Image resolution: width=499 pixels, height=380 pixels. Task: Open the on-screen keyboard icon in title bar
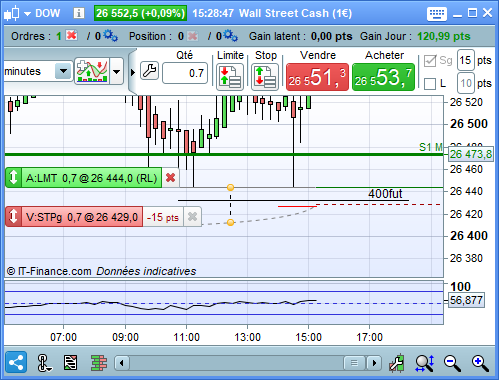coord(437,14)
